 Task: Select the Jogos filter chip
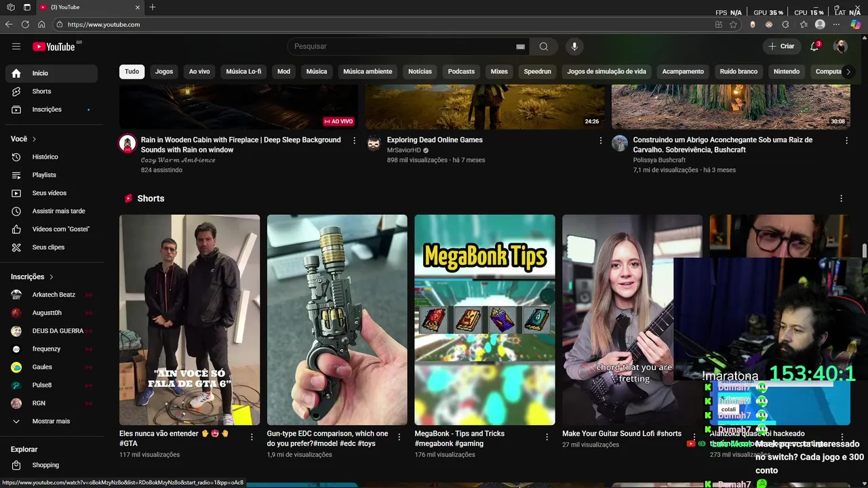164,71
